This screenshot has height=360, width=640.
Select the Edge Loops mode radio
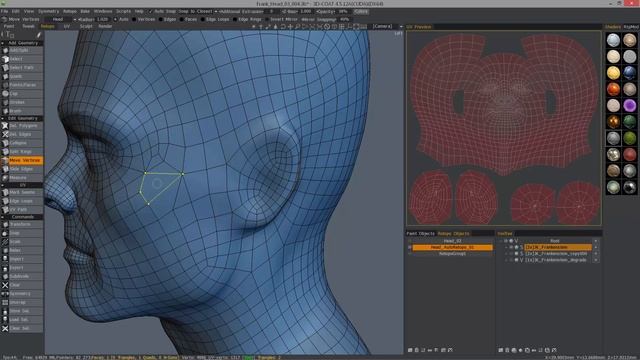(x=202, y=19)
